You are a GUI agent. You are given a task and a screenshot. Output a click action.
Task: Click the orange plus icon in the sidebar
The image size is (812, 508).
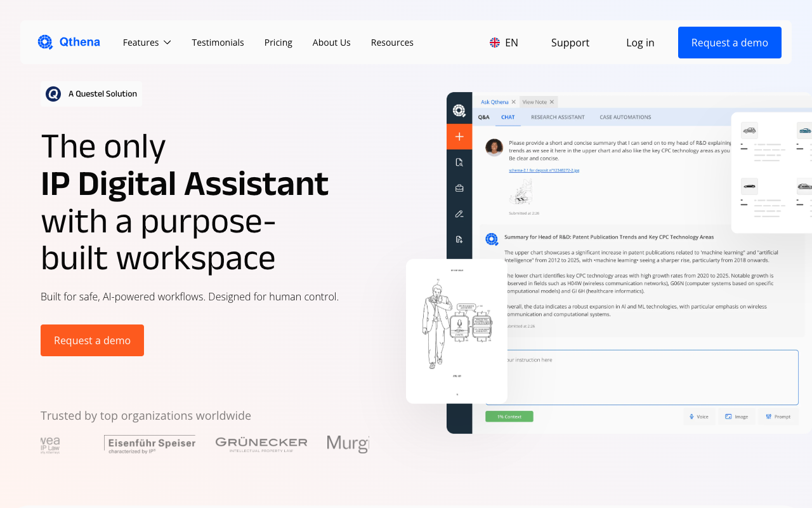tap(459, 137)
